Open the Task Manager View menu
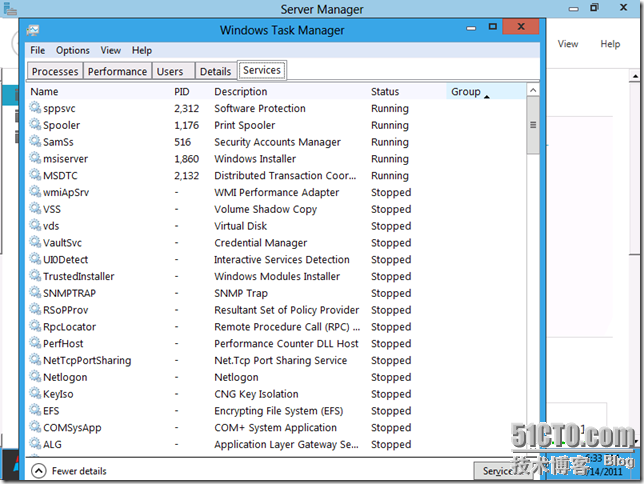Screen dimensions: 644x484 click(x=110, y=51)
